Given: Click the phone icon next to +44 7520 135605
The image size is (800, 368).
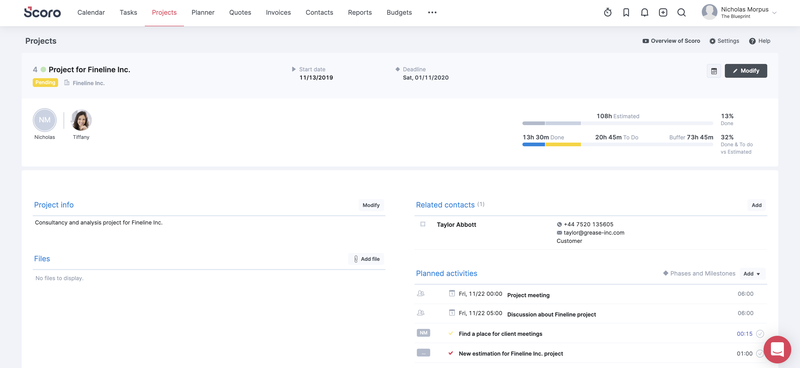Looking at the screenshot, I should 559,224.
